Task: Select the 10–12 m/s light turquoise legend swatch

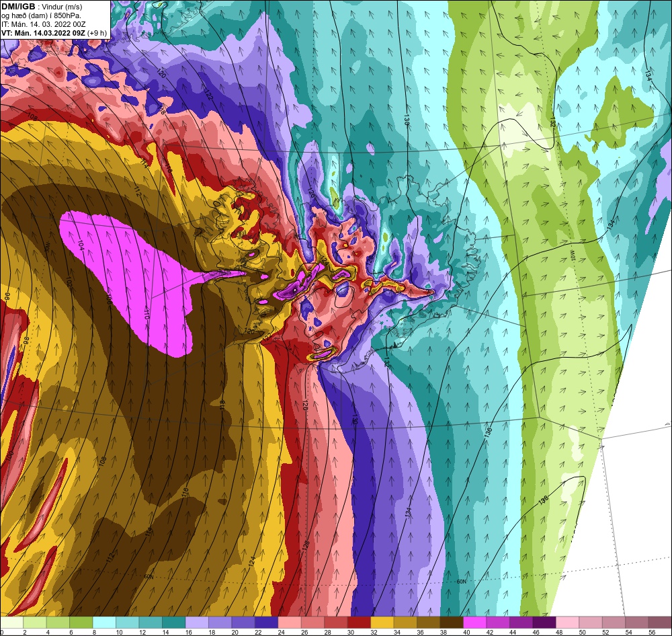Action: 127,623
